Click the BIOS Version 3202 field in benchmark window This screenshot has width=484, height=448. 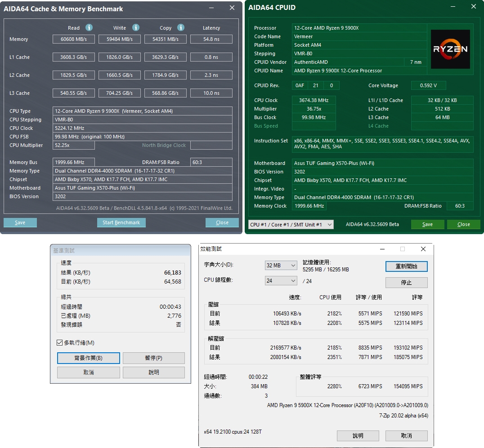click(142, 196)
